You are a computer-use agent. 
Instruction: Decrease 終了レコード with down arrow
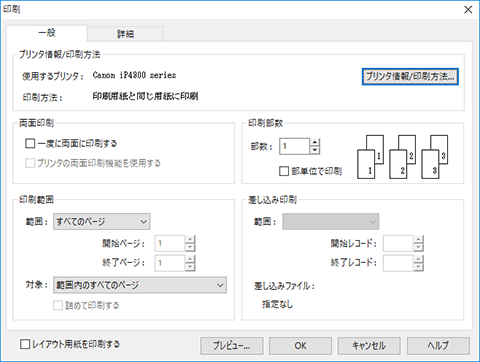(419, 267)
